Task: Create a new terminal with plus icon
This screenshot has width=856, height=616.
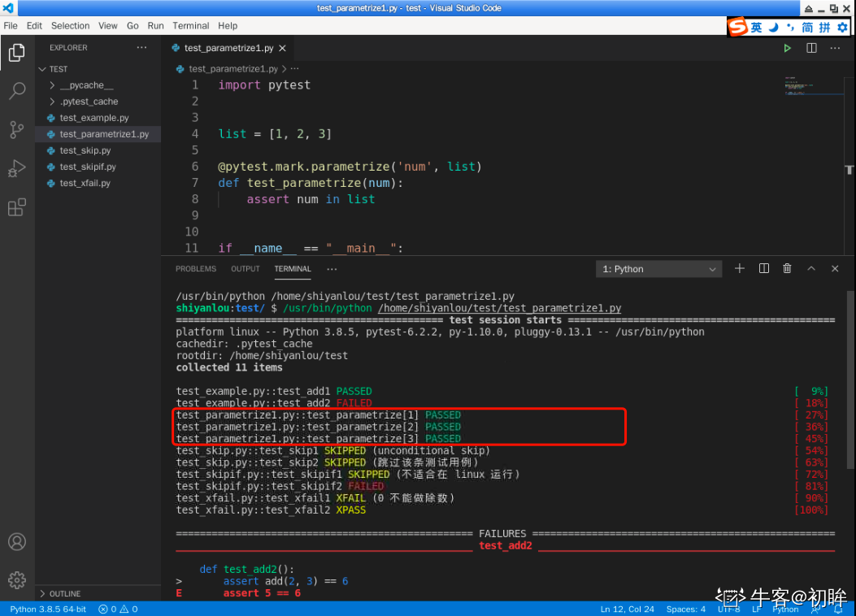Action: (x=740, y=268)
